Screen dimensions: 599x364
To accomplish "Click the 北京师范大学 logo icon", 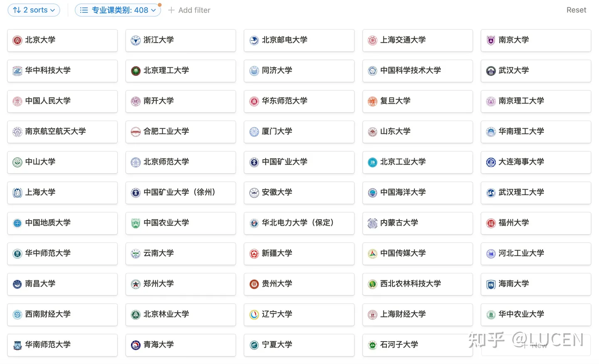I will point(136,162).
